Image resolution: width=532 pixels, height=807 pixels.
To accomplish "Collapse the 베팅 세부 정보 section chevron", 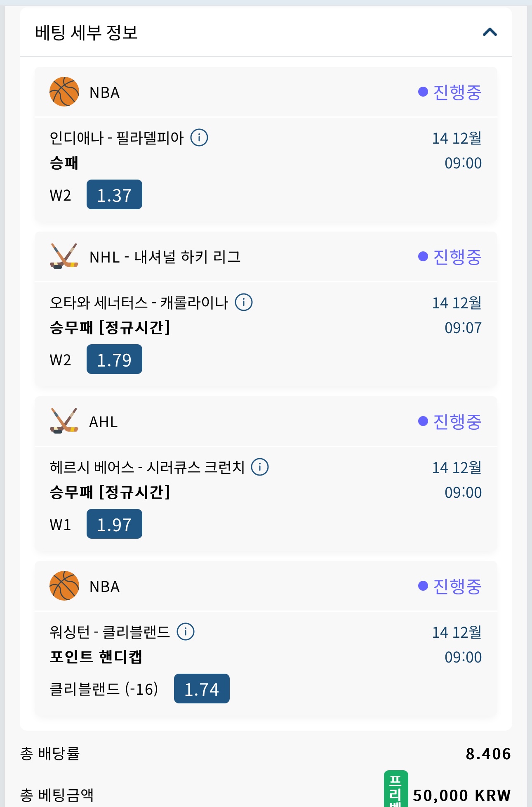I will [490, 32].
